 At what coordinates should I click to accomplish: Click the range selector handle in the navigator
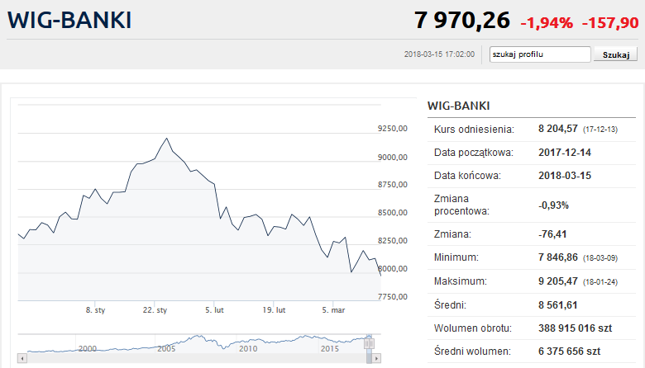coord(369,344)
